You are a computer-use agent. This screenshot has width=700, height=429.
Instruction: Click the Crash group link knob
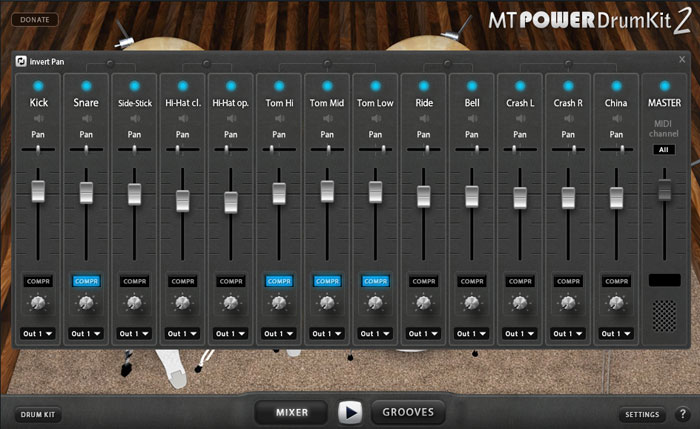(568, 63)
